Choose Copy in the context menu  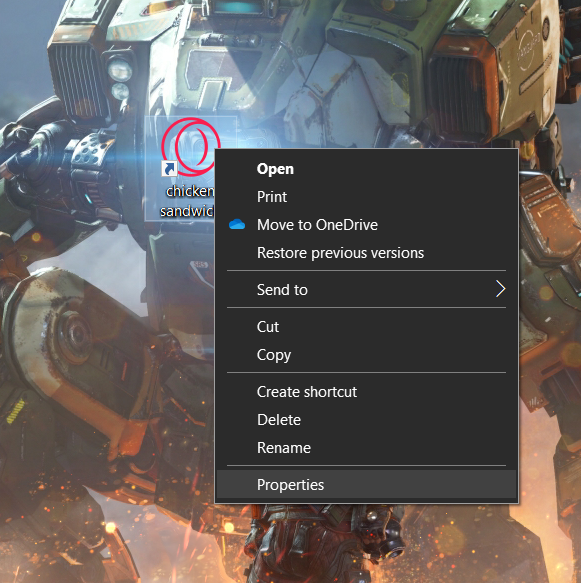(x=366, y=355)
